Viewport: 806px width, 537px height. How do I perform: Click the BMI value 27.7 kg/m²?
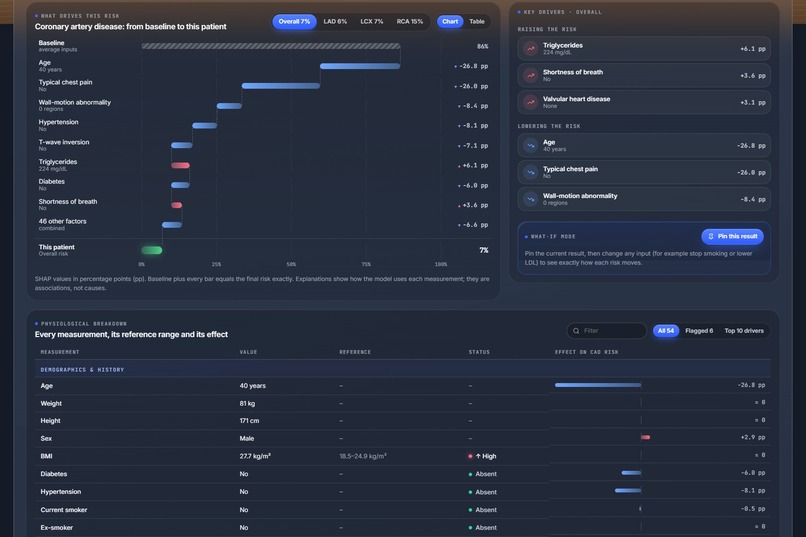[x=255, y=456]
